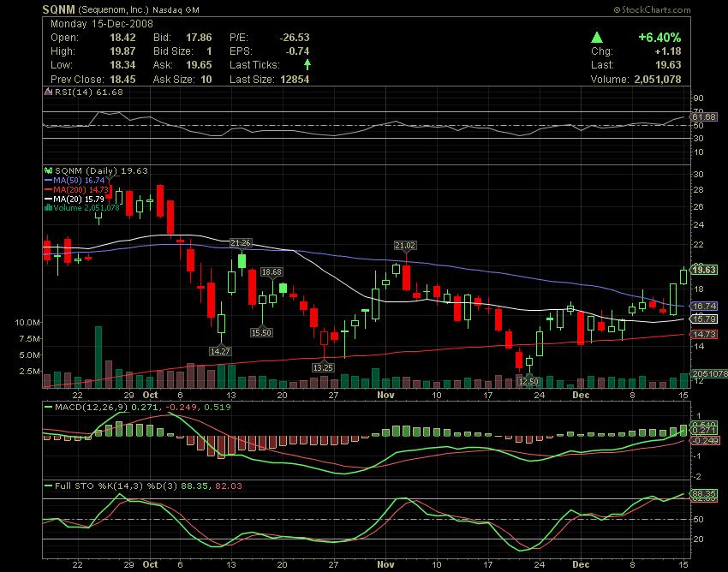The width and height of the screenshot is (728, 572).
Task: Click the 13.25 low price label
Action: click(x=323, y=367)
